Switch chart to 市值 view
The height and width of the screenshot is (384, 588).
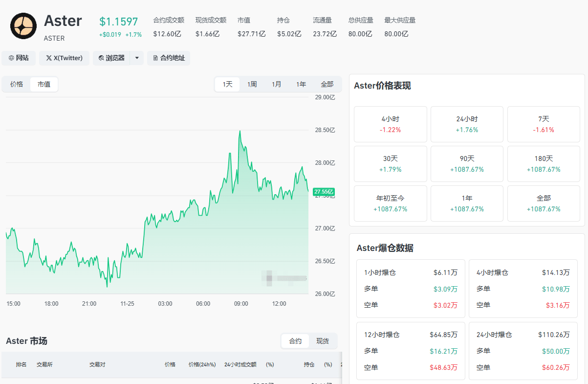click(x=44, y=84)
